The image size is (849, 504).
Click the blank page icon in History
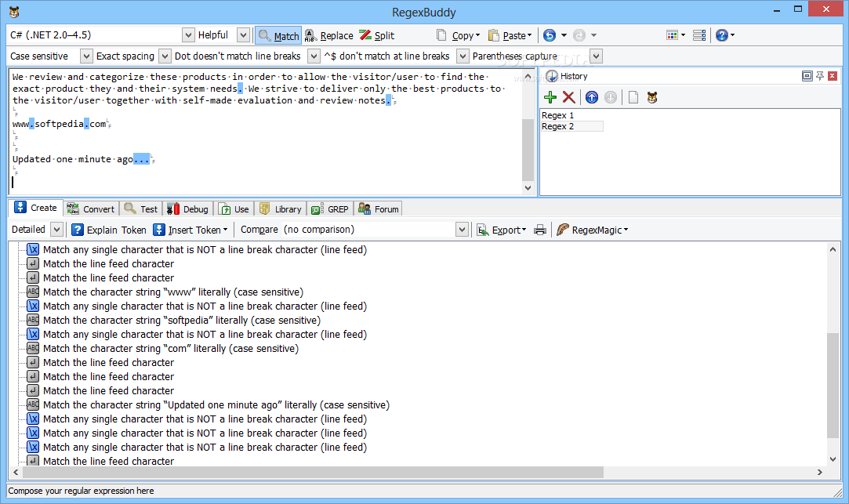pos(633,97)
